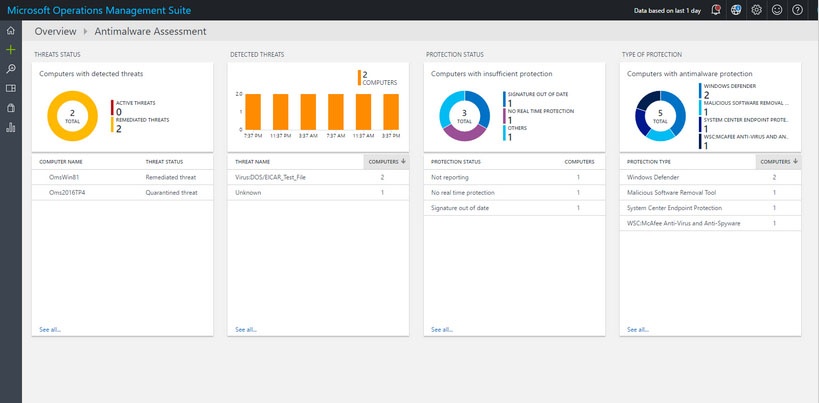Select the Antimalware Assessment breadcrumb
Image resolution: width=819 pixels, height=403 pixels.
[150, 32]
